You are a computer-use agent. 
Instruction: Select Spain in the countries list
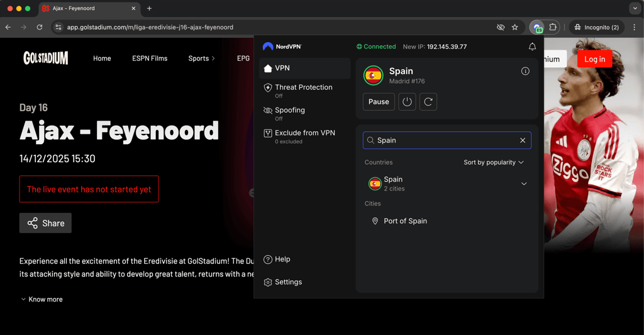447,184
